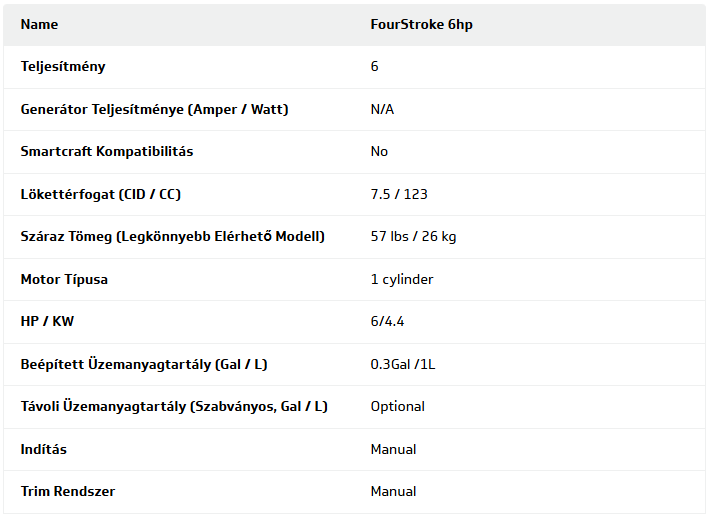Select the N/A generator value
This screenshot has width=712, height=518.
click(x=382, y=109)
